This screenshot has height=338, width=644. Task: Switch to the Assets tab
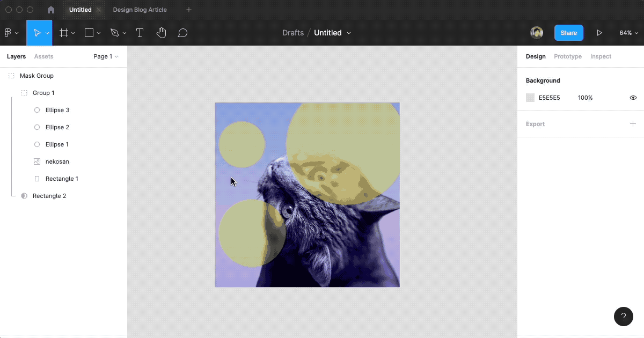tap(43, 56)
